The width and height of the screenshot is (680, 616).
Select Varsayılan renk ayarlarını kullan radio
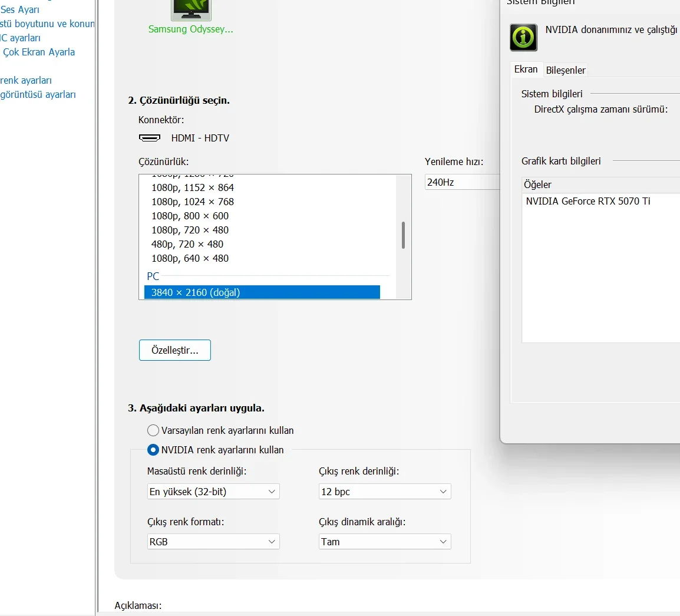(153, 430)
